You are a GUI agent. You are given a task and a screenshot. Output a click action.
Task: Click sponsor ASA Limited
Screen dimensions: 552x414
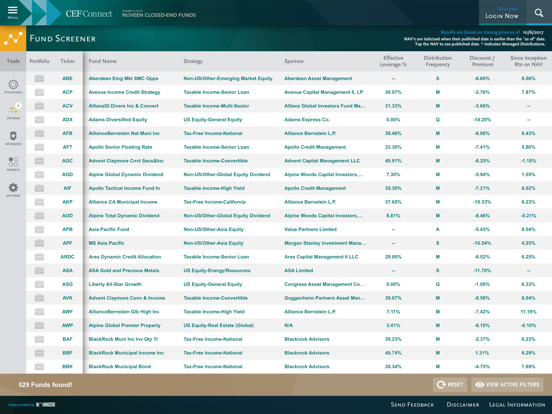pos(299,270)
